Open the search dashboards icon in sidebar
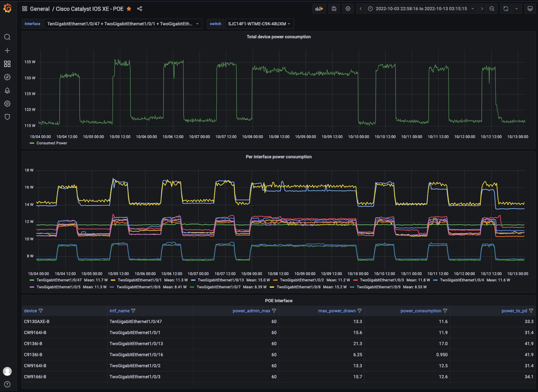The image size is (538, 392). (x=7, y=37)
